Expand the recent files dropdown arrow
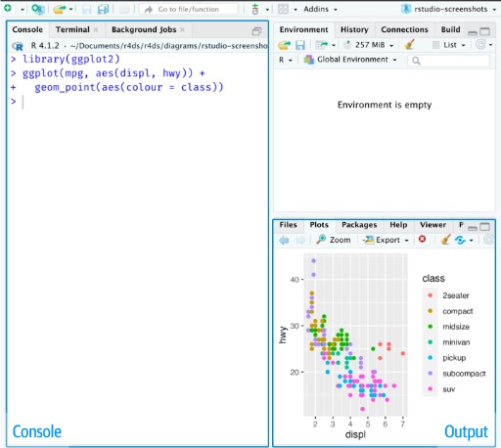This screenshot has height=448, width=501. pyautogui.click(x=70, y=10)
